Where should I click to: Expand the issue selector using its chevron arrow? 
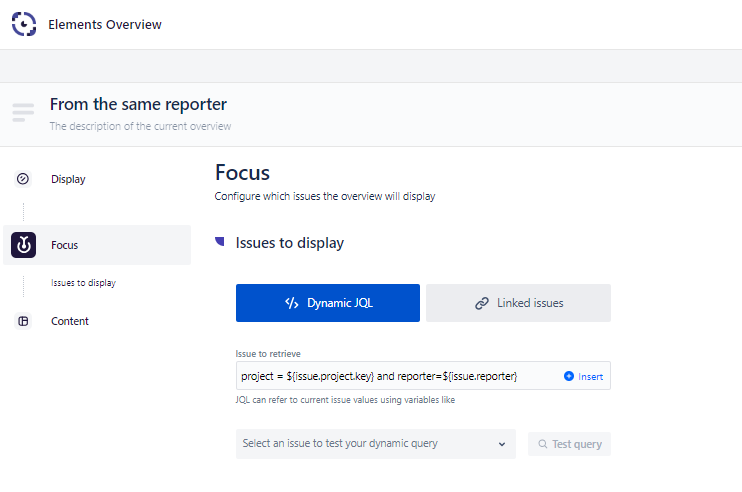tap(501, 444)
